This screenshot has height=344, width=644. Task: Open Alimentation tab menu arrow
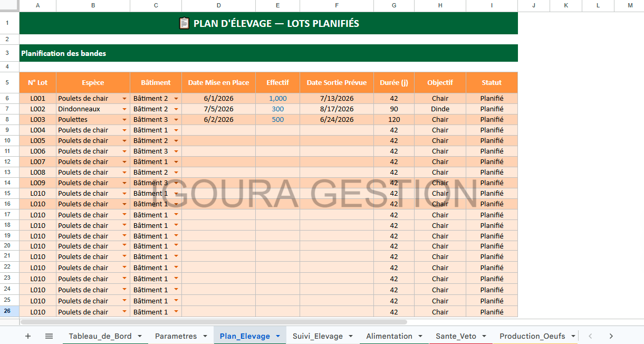click(420, 336)
